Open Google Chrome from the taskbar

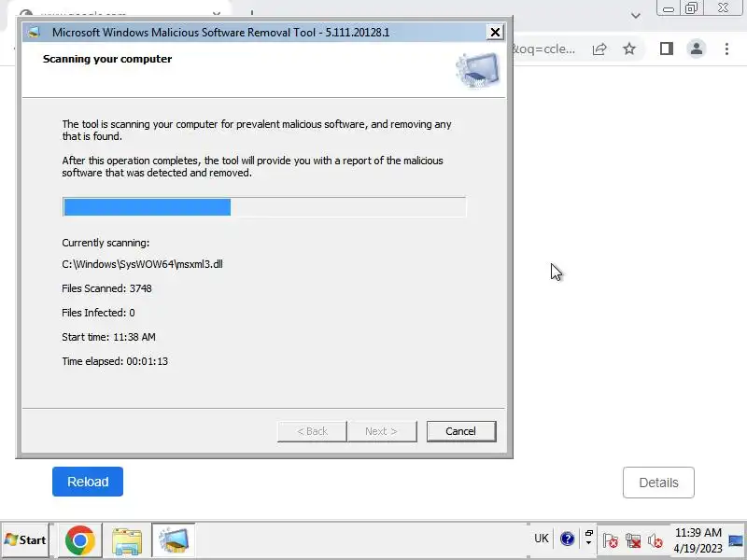79,540
